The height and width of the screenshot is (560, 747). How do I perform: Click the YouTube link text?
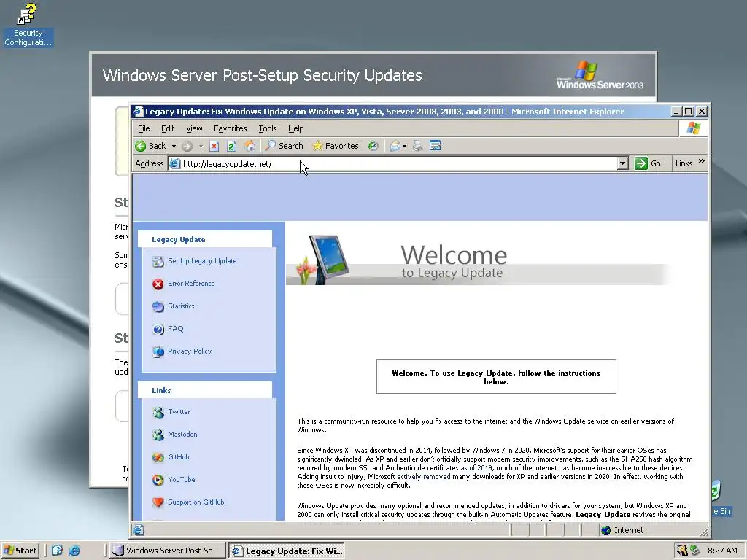182,480
